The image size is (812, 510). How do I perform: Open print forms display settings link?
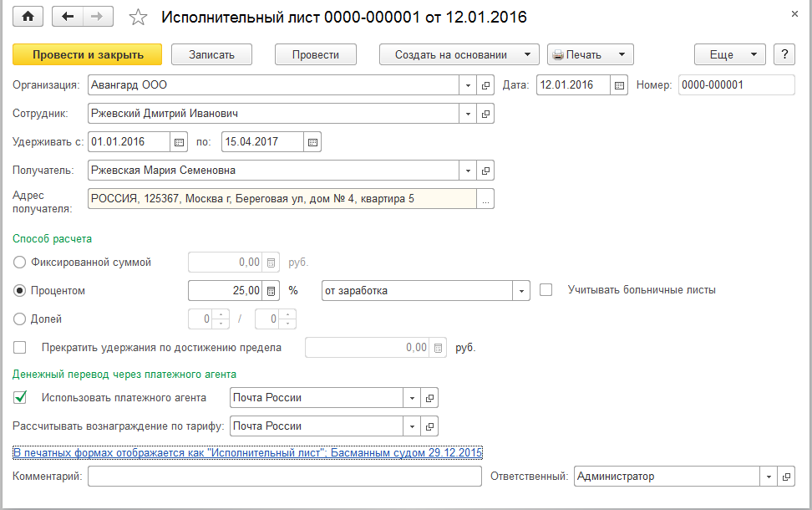tap(247, 452)
